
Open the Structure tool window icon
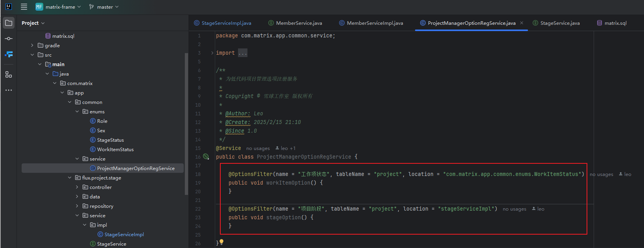click(9, 74)
